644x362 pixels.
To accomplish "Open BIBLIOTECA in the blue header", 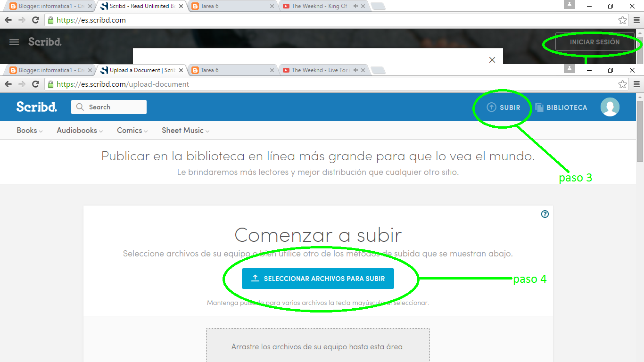I will click(x=561, y=107).
